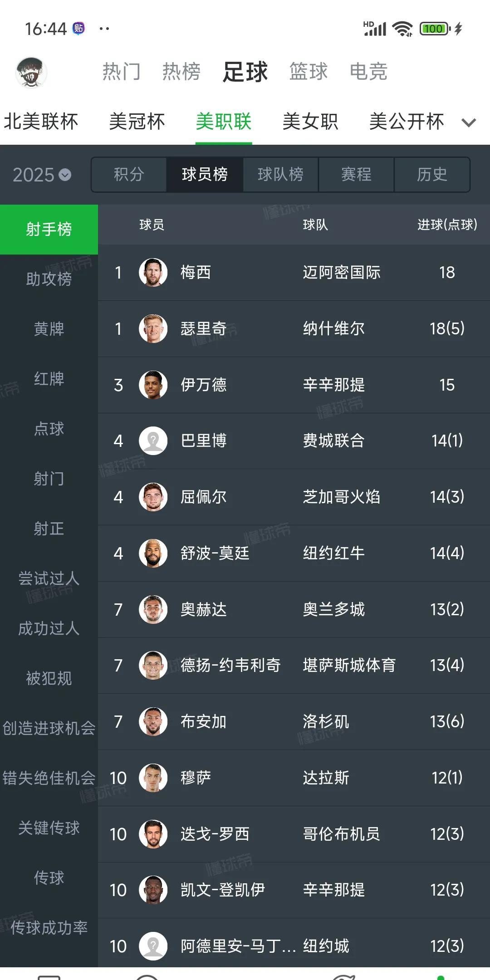The height and width of the screenshot is (980, 490).
Task: Show the 黄牌 ranking list
Action: click(49, 329)
